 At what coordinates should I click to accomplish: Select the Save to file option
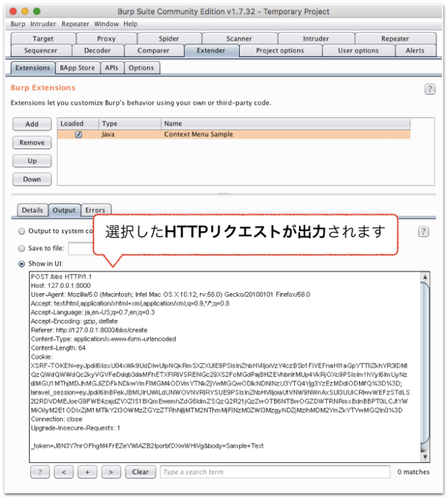21,248
